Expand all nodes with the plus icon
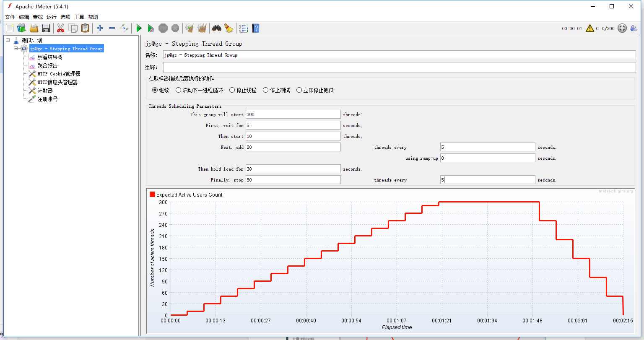The width and height of the screenshot is (644, 340). click(99, 28)
